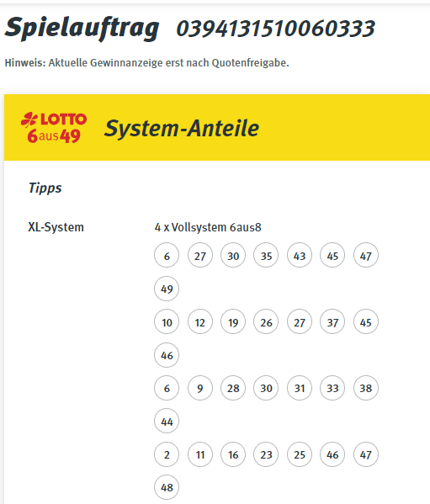This screenshot has height=504, width=430.
Task: Click the 4 x Vollsystem 6aus8 label
Action: 208,227
